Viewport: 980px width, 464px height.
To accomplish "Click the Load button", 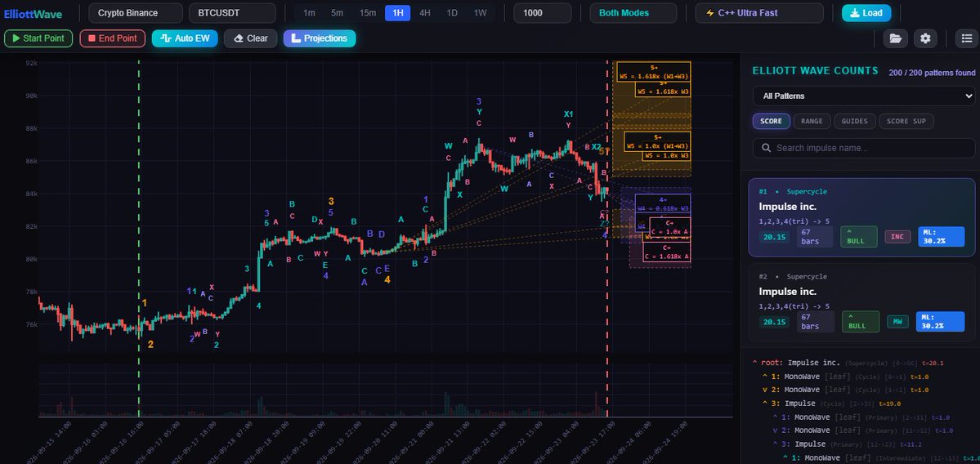I will click(866, 13).
